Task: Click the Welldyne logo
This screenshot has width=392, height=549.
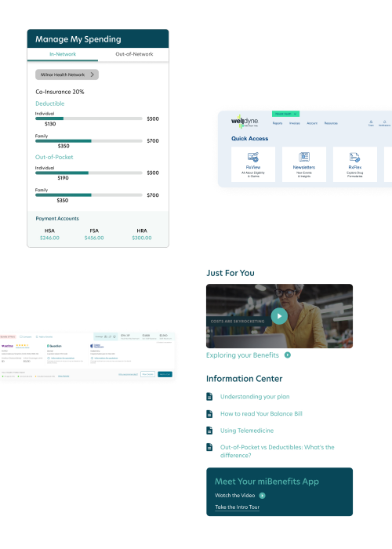Action: pyautogui.click(x=245, y=122)
